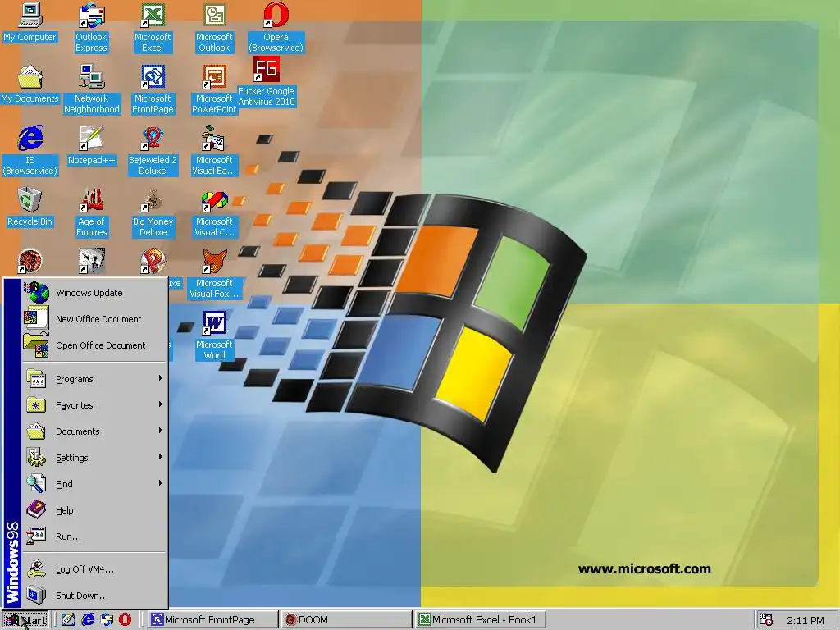Click the Start button
The height and width of the screenshot is (630, 840).
tap(25, 620)
